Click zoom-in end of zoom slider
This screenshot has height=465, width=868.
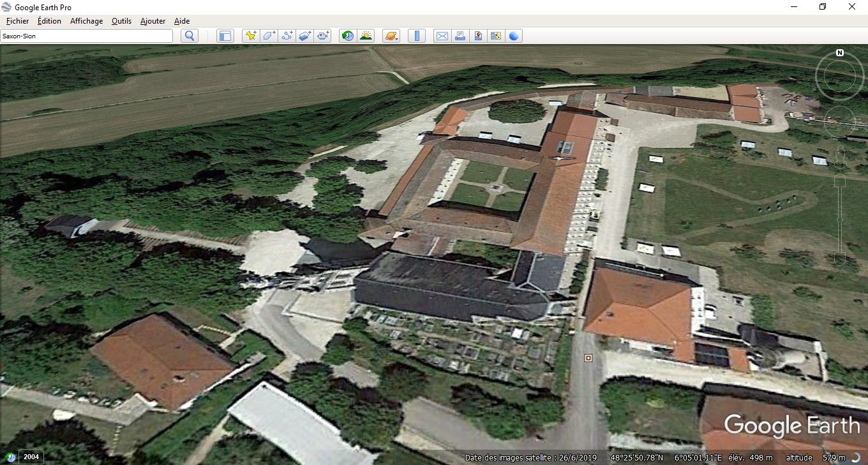[840, 179]
